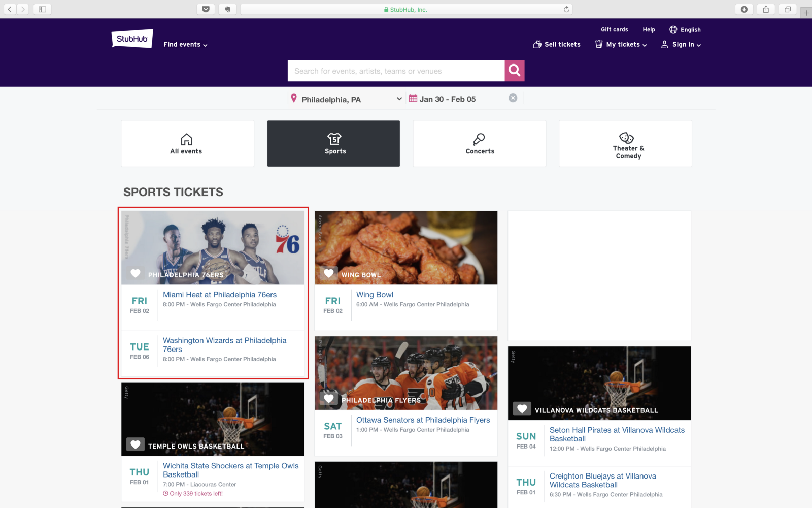Clear the date range with the X icon
This screenshot has width=812, height=508.
coord(513,98)
